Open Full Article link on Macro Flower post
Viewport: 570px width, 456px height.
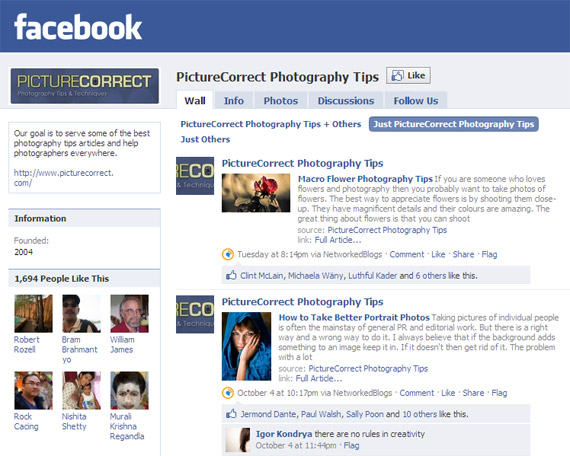point(338,240)
